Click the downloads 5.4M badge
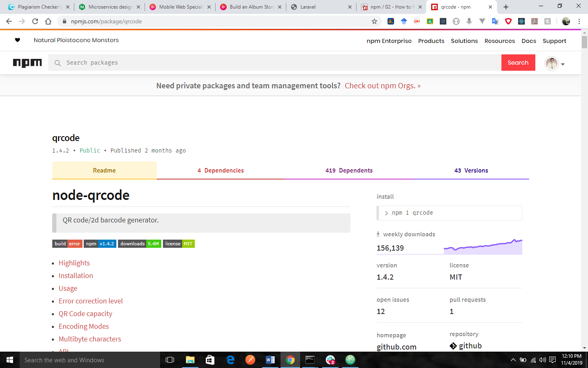Image resolution: width=588 pixels, height=368 pixels. [140, 244]
